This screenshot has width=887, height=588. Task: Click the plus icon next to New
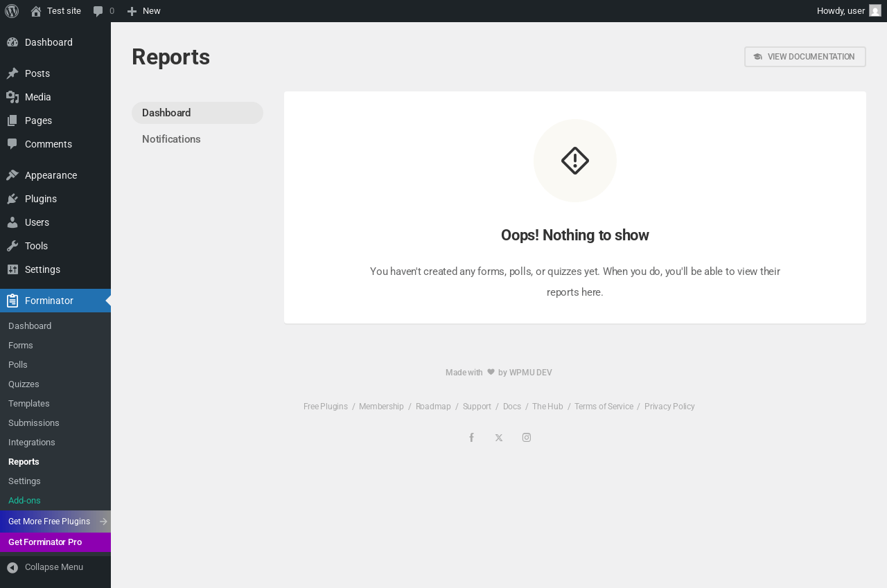pyautogui.click(x=132, y=11)
